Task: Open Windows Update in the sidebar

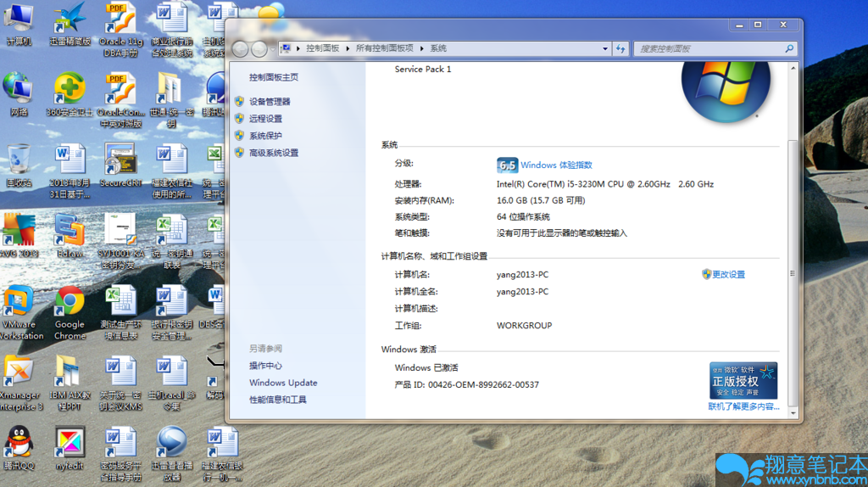Action: point(283,383)
